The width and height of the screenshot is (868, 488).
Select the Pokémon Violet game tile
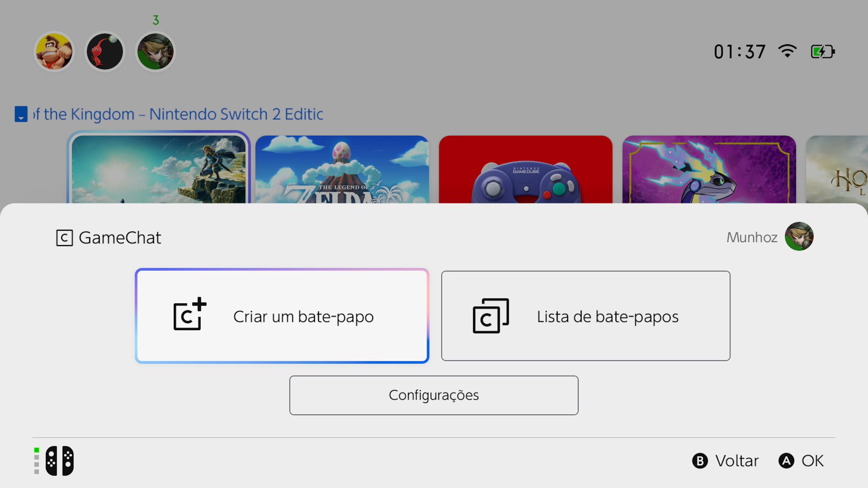pos(709,169)
